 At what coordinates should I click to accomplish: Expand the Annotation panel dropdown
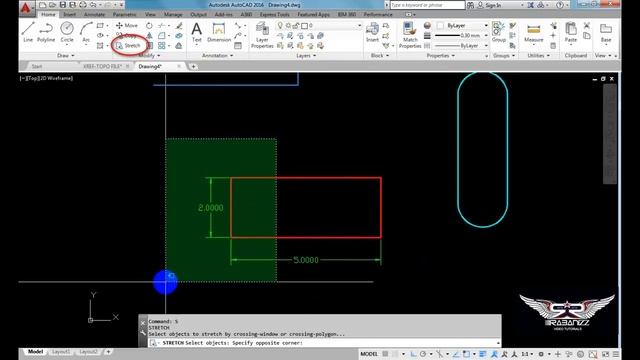click(x=217, y=55)
